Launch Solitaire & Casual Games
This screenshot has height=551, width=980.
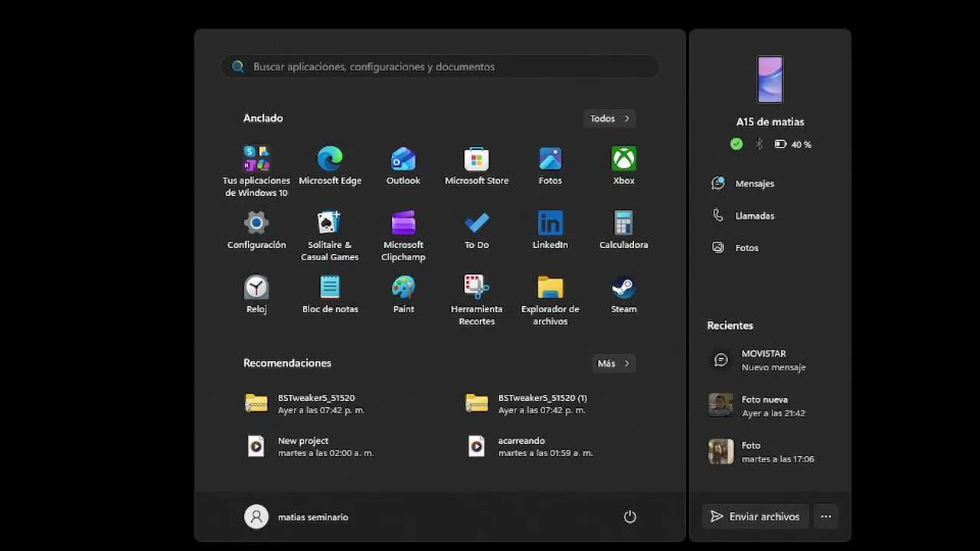click(330, 236)
